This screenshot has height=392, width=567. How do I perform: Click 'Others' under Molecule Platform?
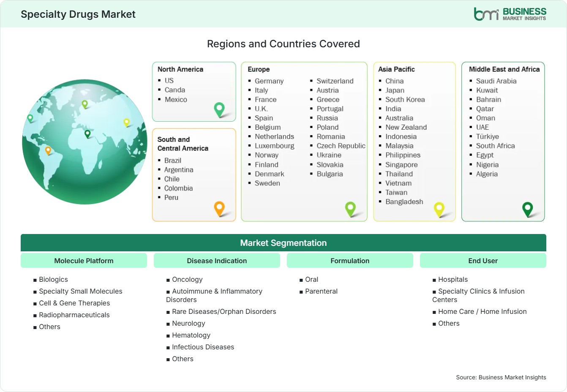tap(49, 327)
